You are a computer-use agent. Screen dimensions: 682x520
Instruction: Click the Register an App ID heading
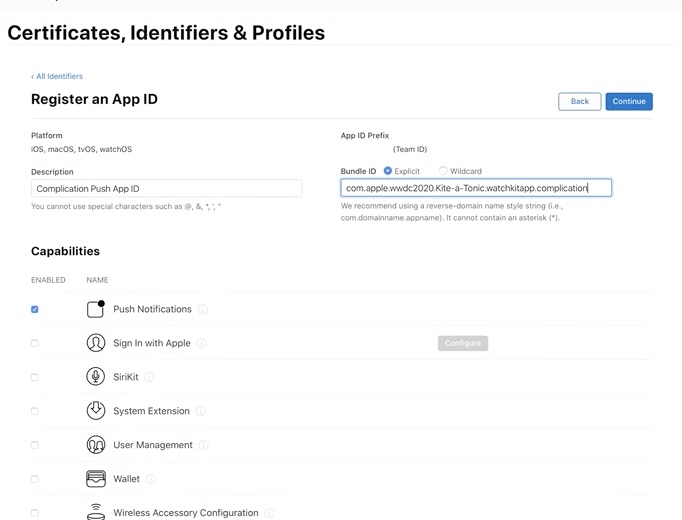click(x=94, y=99)
